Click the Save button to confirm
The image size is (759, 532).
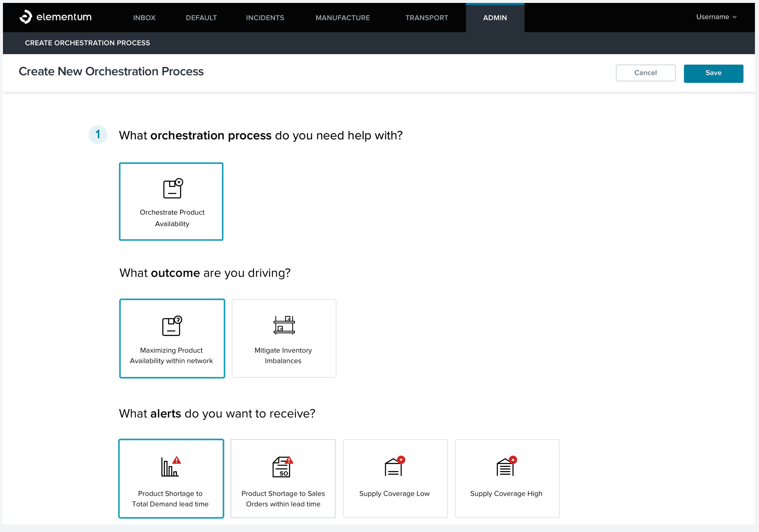point(713,73)
